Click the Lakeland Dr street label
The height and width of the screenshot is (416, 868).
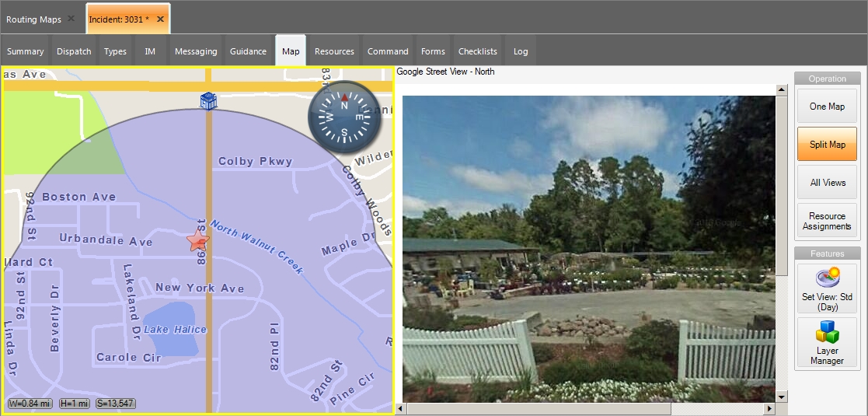(131, 302)
